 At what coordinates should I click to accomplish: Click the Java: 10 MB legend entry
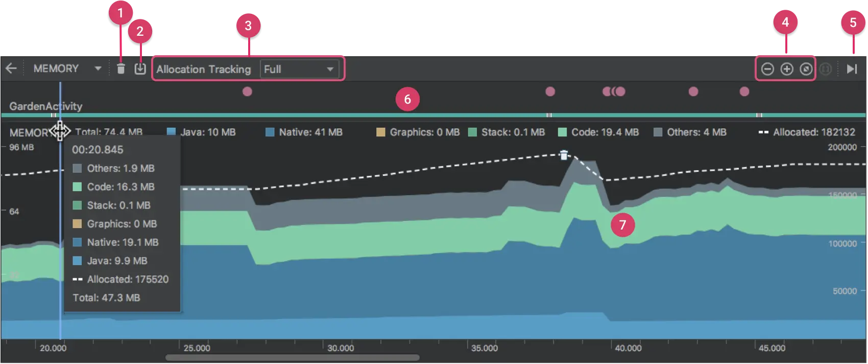pyautogui.click(x=202, y=132)
